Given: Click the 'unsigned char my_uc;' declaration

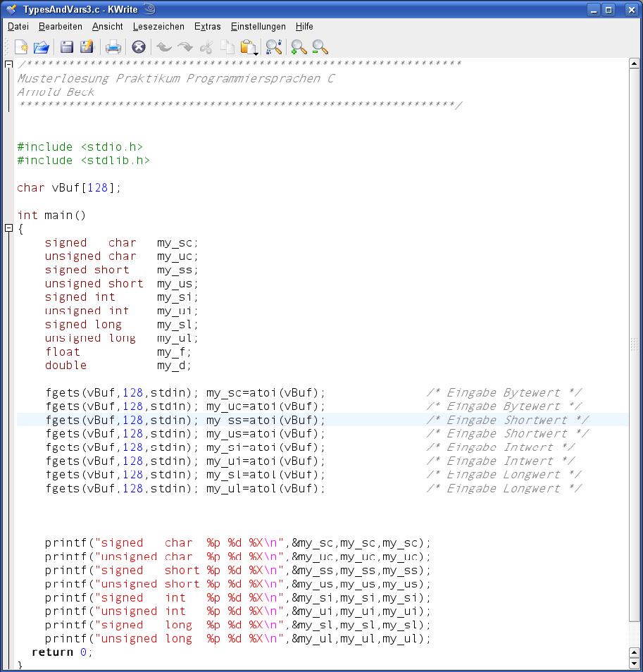Looking at the screenshot, I should pyautogui.click(x=122, y=256).
